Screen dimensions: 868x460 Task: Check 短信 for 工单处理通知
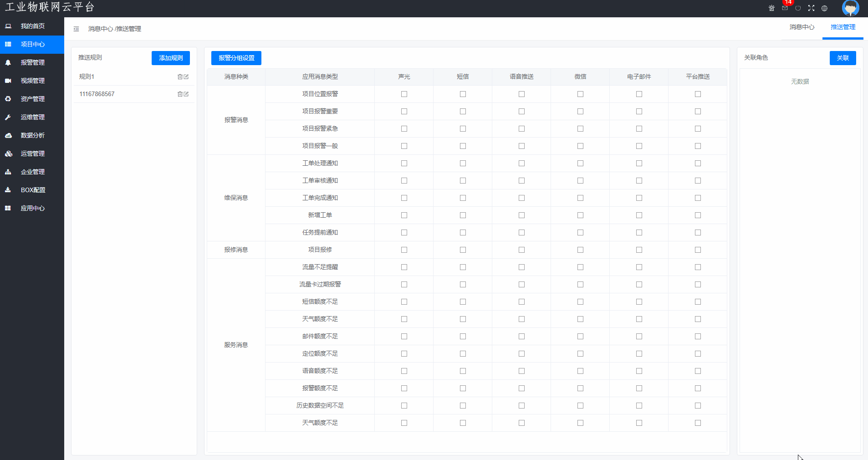[x=463, y=164]
